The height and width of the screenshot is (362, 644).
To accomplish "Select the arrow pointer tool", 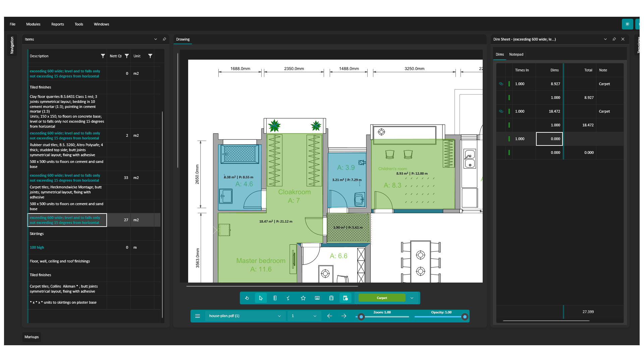I will tap(261, 298).
